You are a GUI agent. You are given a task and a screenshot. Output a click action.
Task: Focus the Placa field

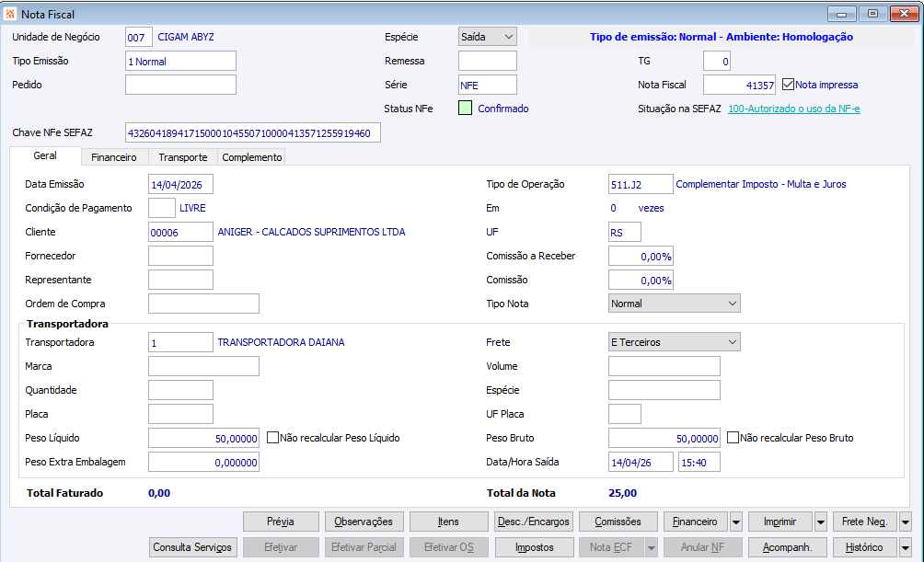pos(180,414)
